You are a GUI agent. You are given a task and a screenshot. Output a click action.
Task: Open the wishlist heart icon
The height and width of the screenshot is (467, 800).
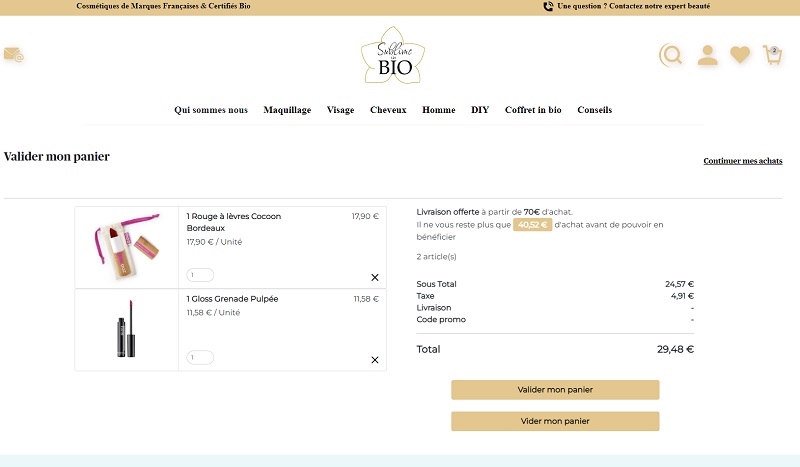pyautogui.click(x=740, y=55)
